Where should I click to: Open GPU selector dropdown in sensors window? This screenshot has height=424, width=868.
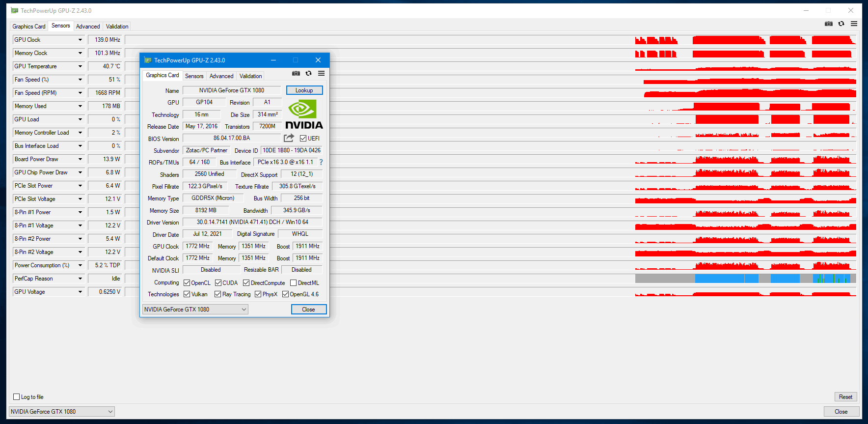coord(62,411)
